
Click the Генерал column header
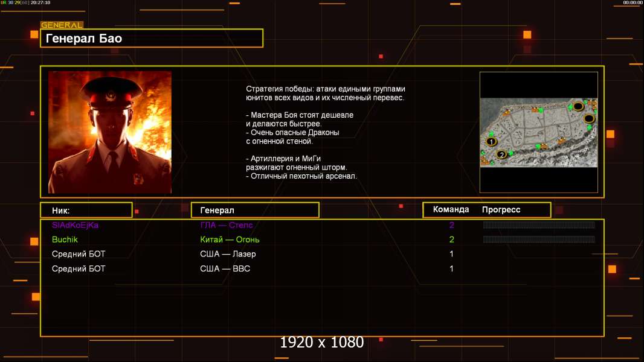254,210
